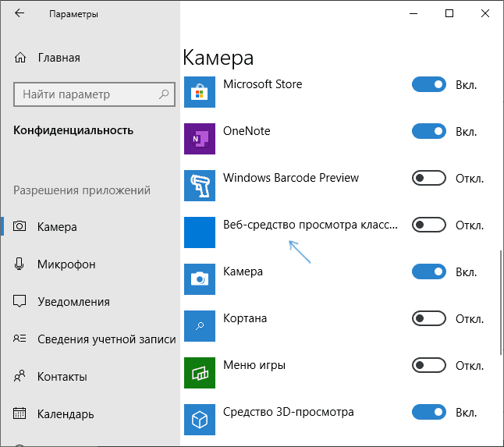Click the search magnifier icon
The height and width of the screenshot is (447, 504).
pyautogui.click(x=164, y=94)
